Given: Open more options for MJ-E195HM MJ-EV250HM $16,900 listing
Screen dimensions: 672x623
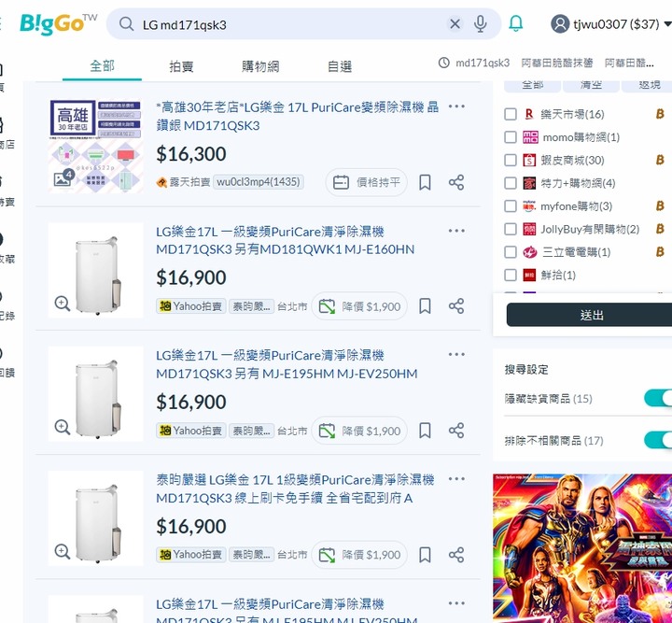Looking at the screenshot, I should click(x=456, y=354).
